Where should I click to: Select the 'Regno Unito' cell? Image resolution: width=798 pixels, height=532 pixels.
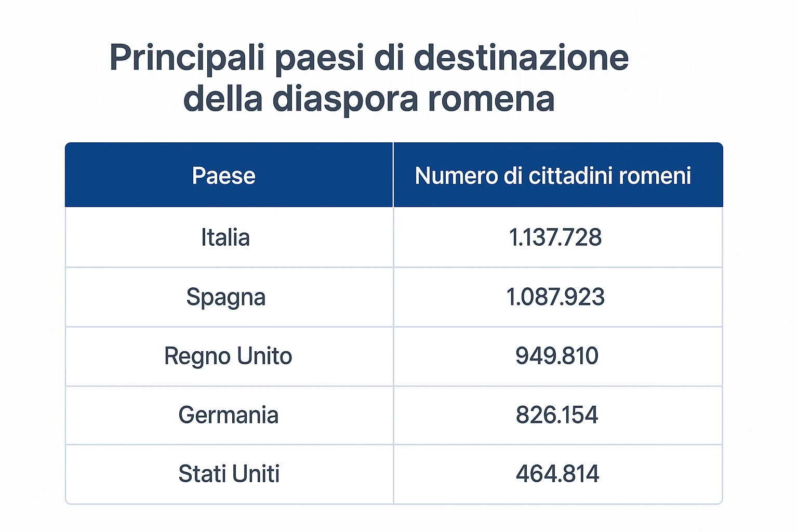click(228, 356)
